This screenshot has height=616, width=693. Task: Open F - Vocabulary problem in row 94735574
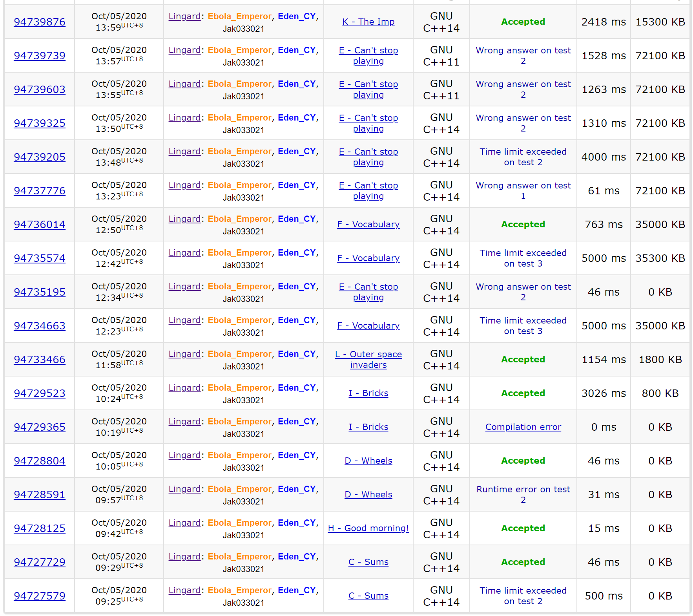(368, 258)
